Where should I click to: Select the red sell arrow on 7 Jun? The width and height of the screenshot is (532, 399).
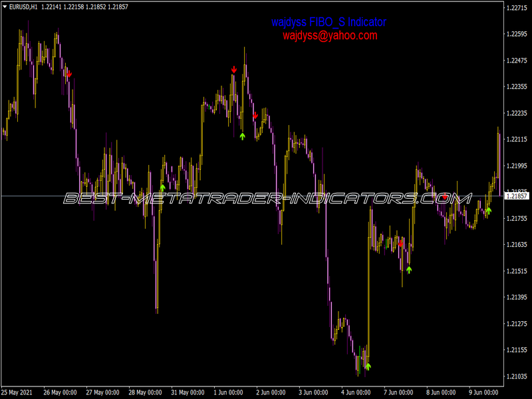(400, 243)
